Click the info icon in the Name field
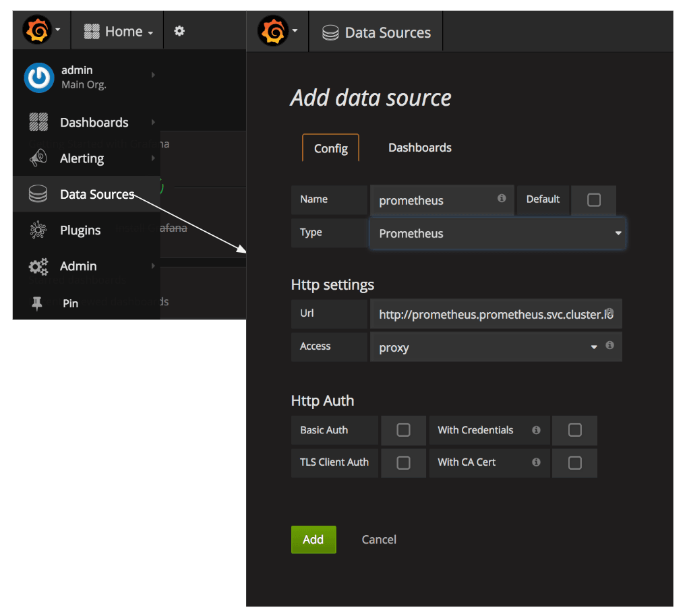This screenshot has height=616, width=685. pos(502,198)
